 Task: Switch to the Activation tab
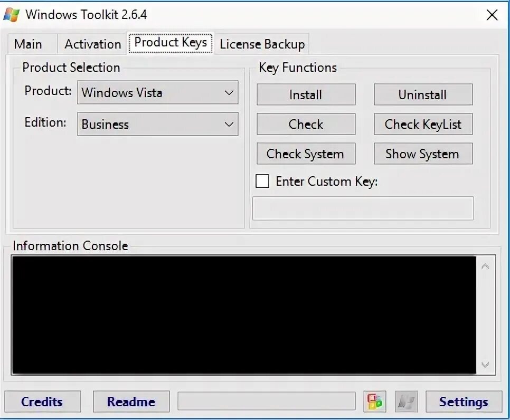93,44
